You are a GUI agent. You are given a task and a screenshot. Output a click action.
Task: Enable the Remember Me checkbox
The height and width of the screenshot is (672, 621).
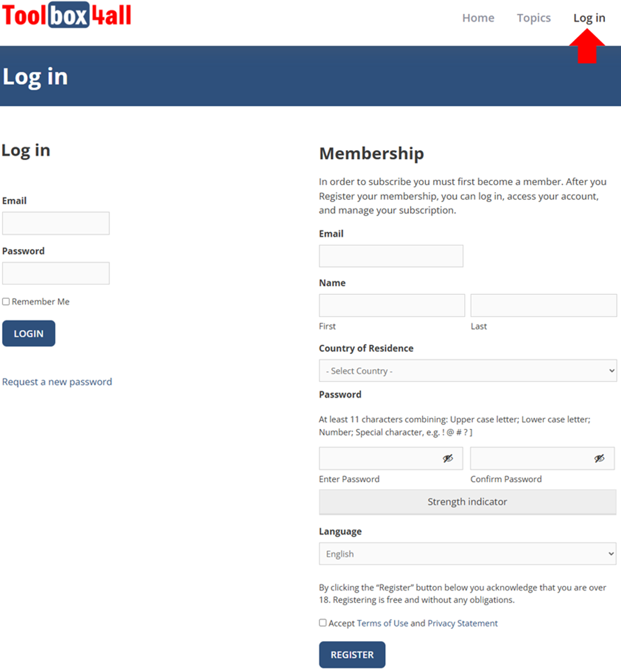click(6, 302)
